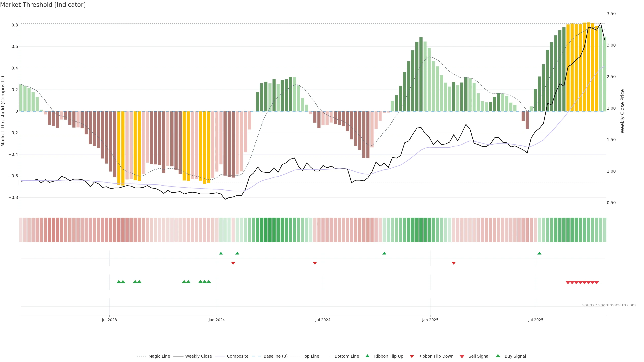The width and height of the screenshot is (644, 362).
Task: Hide the Composite line via legend
Action: [237, 356]
